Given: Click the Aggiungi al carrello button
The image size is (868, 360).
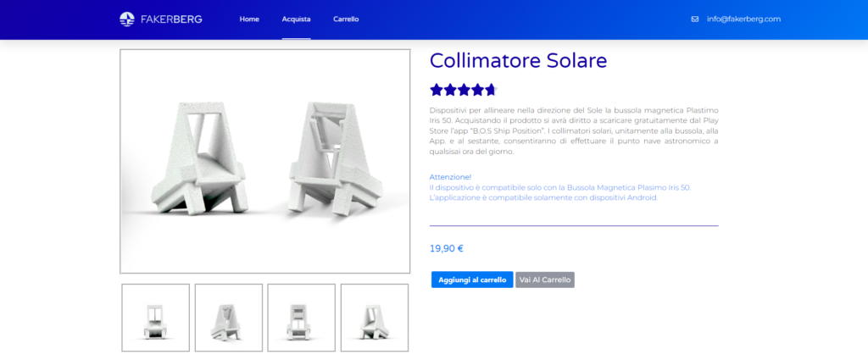Looking at the screenshot, I should point(472,280).
